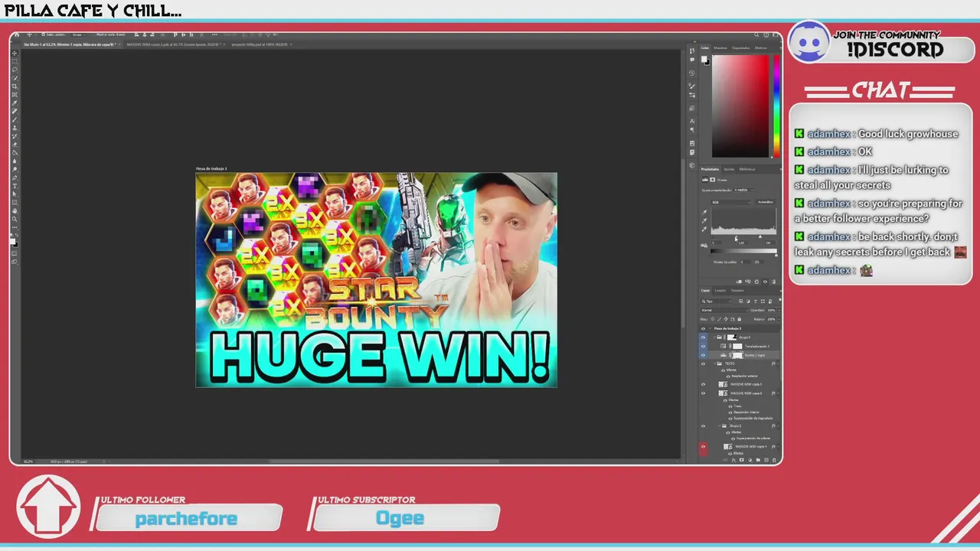Switch to the Degradados tab

coord(740,47)
